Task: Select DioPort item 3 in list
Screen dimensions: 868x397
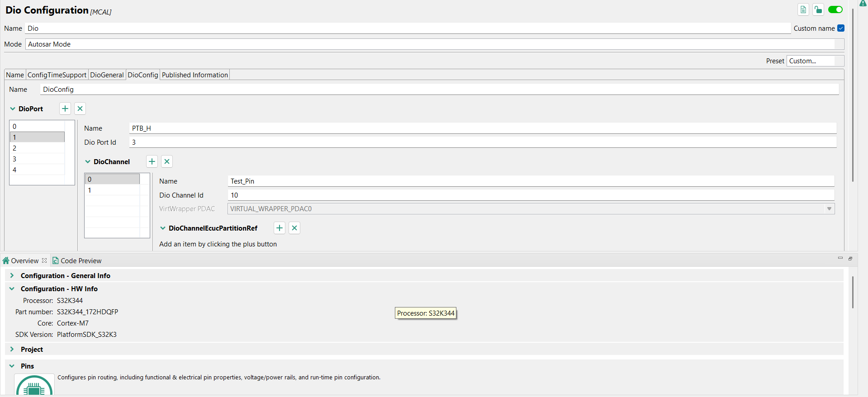Action: pyautogui.click(x=37, y=159)
